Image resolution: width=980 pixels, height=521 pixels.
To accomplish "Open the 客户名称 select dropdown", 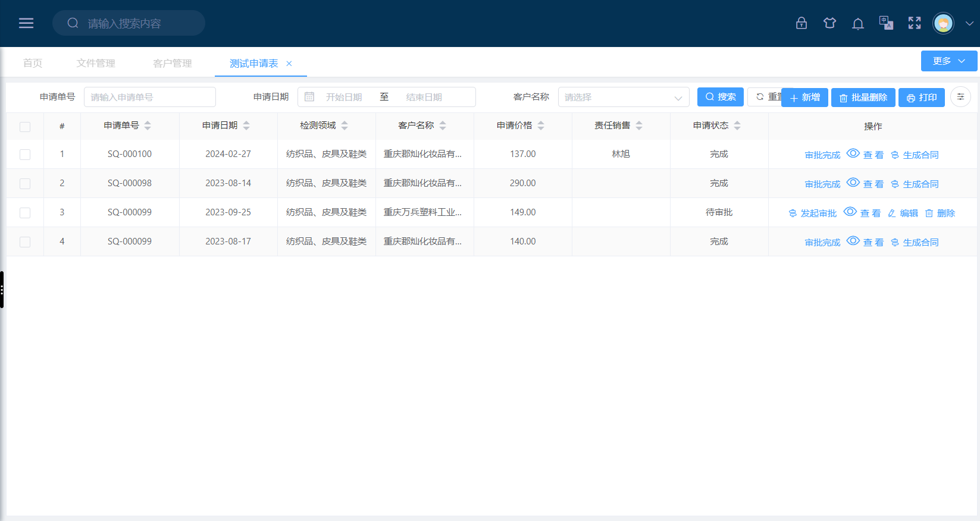I will (x=624, y=97).
